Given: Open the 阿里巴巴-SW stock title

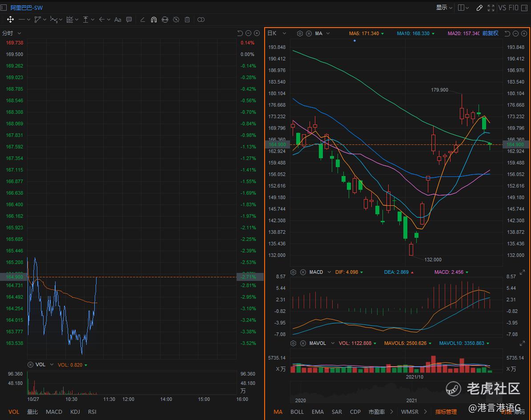Looking at the screenshot, I should coord(26,8).
